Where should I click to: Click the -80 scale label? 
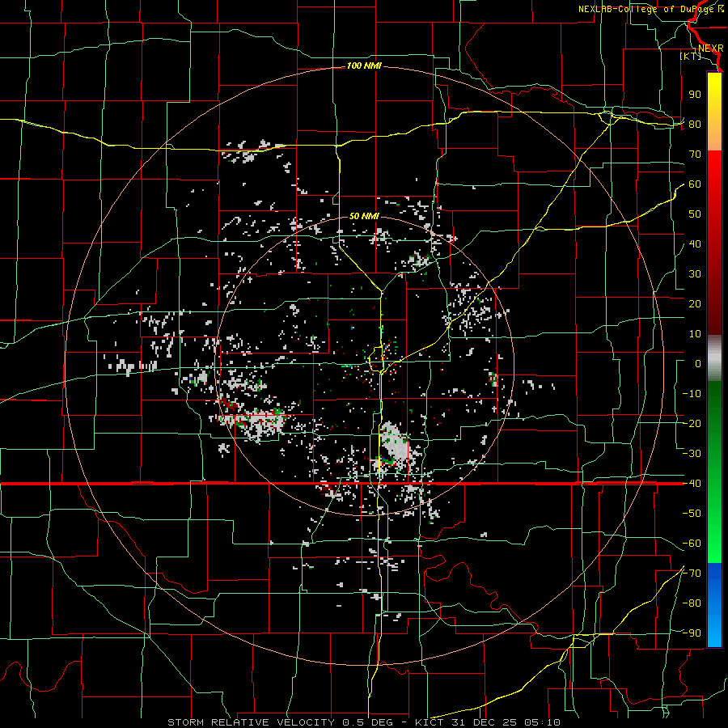tap(692, 603)
